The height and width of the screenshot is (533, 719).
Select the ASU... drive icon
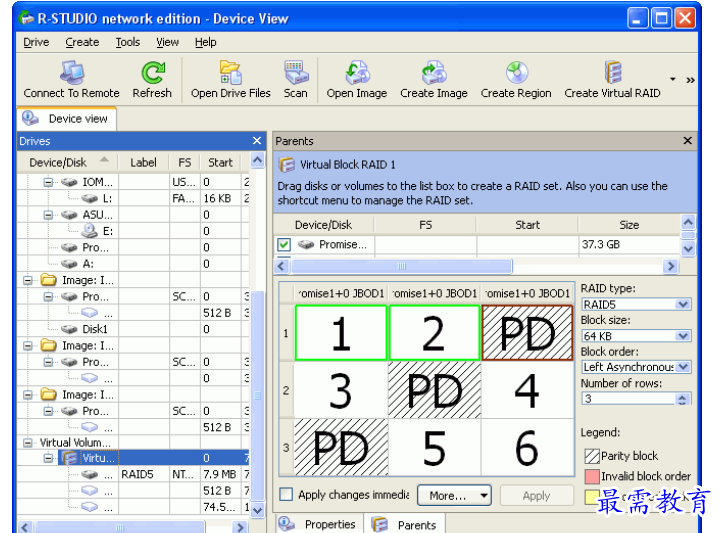pos(69,215)
